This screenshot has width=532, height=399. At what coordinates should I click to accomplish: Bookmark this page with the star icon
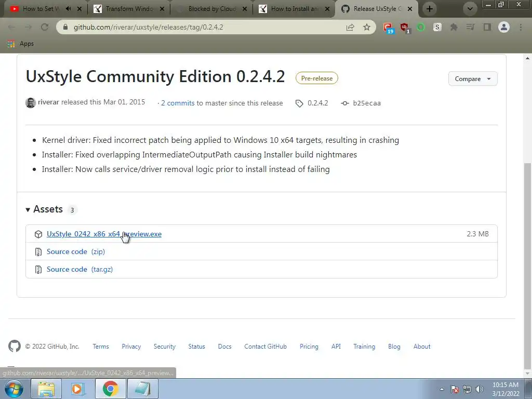(x=367, y=27)
